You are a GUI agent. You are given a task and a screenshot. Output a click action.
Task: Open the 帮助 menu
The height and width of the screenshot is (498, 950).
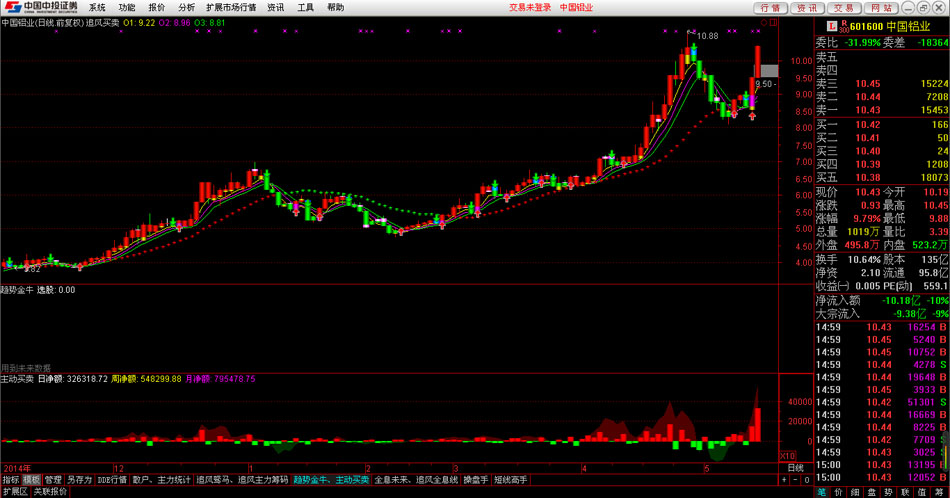coord(335,7)
